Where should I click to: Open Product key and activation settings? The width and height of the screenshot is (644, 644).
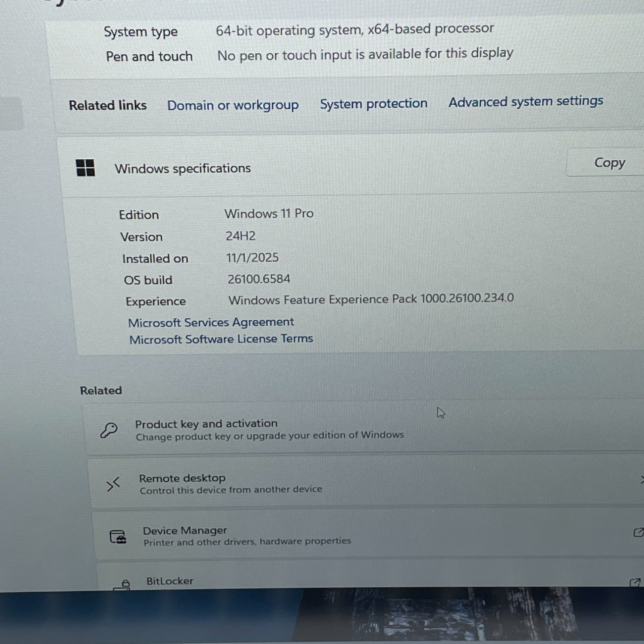tap(206, 424)
